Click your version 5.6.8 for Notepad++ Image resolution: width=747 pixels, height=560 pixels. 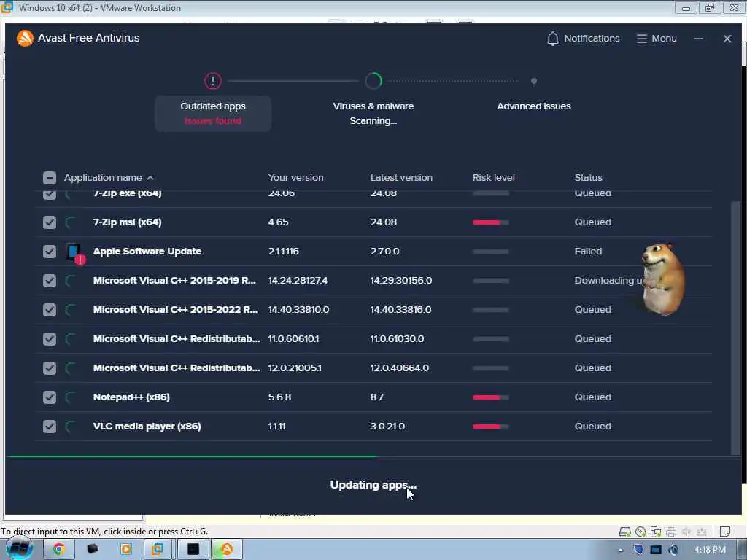click(279, 397)
